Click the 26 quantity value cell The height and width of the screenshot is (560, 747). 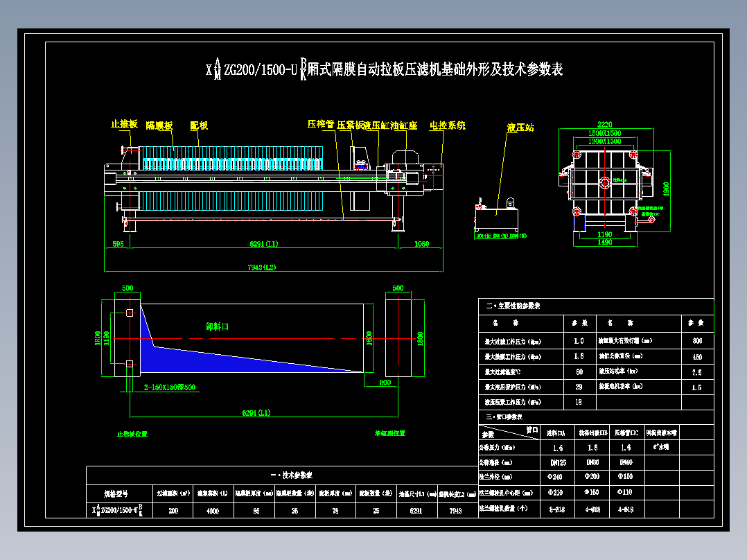[x=295, y=511]
